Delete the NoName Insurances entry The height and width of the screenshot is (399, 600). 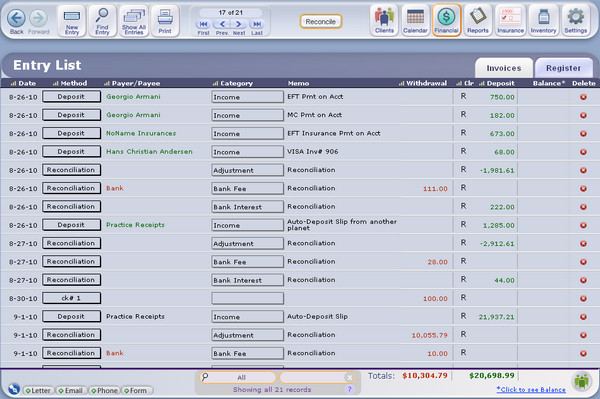pyautogui.click(x=583, y=134)
